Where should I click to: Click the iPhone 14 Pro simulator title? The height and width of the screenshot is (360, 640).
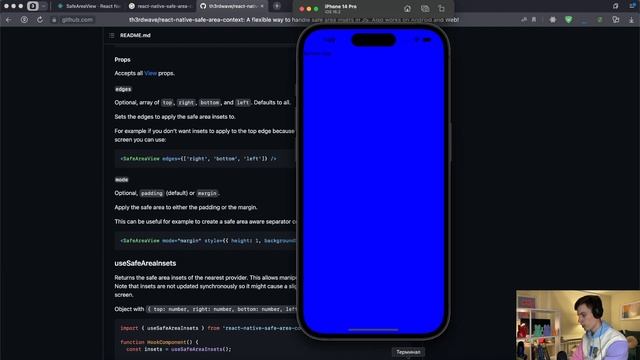[x=340, y=7]
